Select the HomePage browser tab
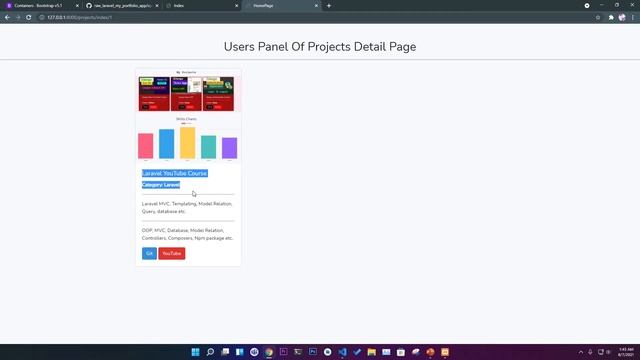The width and height of the screenshot is (640, 360). 281,6
